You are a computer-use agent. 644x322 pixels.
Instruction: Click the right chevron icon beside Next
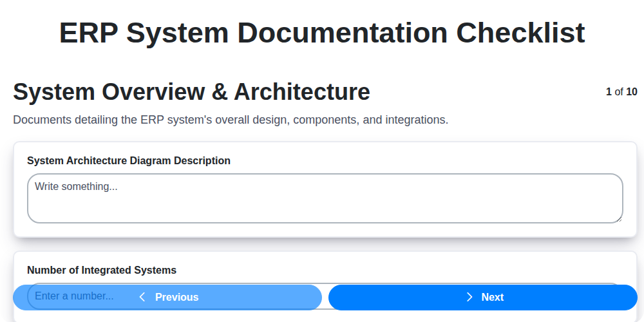pos(469,297)
